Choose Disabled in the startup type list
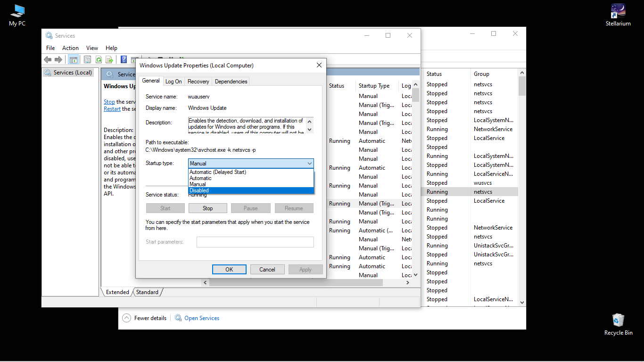The height and width of the screenshot is (362, 644). tap(251, 190)
